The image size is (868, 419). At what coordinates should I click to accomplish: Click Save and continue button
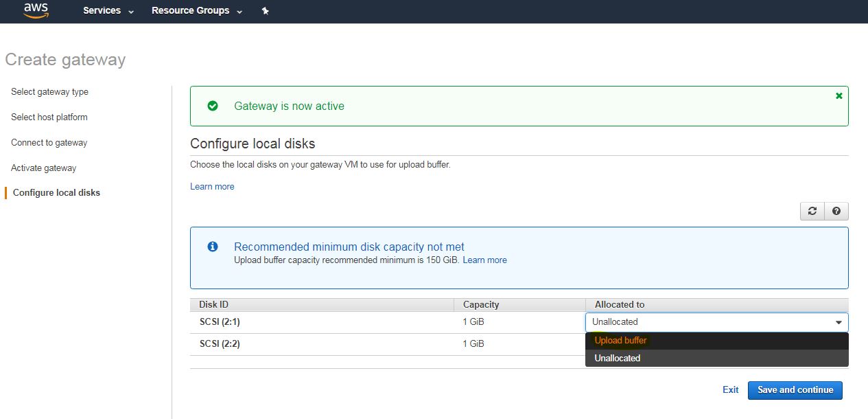pos(795,390)
